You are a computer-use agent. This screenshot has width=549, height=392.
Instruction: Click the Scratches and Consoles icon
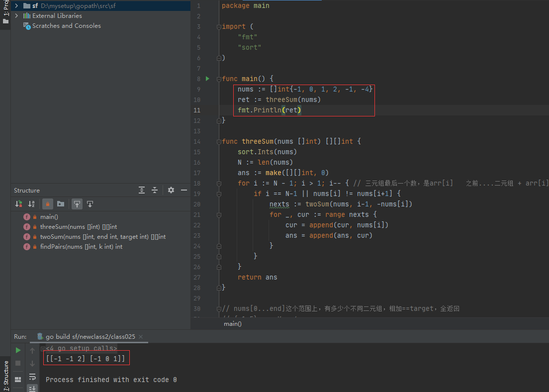click(27, 26)
